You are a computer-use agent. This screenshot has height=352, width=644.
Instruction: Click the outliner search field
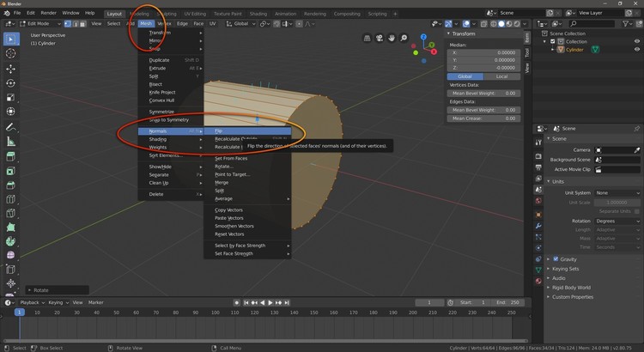click(x=593, y=24)
